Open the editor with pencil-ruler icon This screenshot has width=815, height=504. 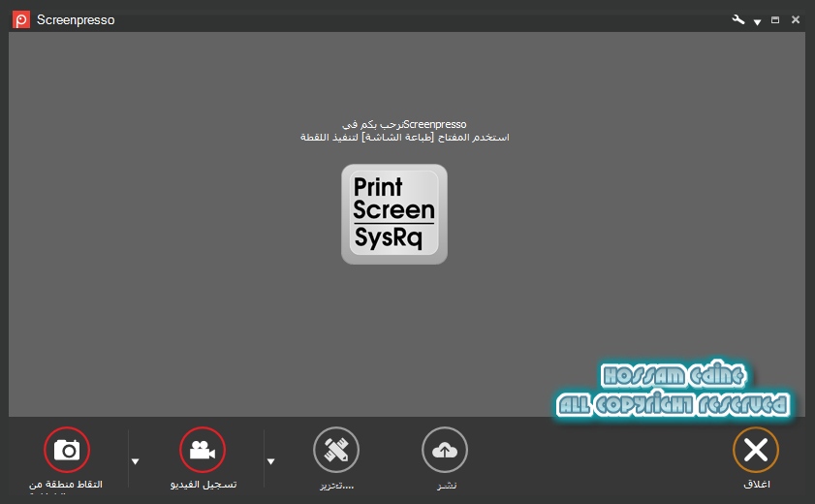click(x=336, y=450)
